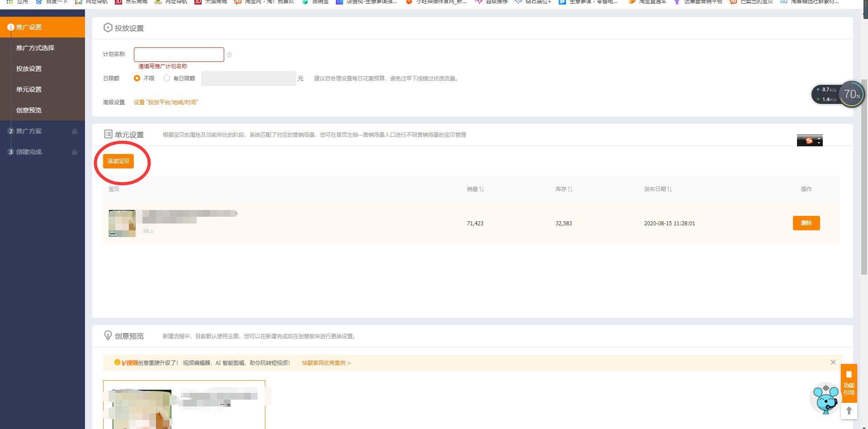Jump to 推广方式选择 in sidebar
Screen dimensions: 868x429
tap(35, 48)
